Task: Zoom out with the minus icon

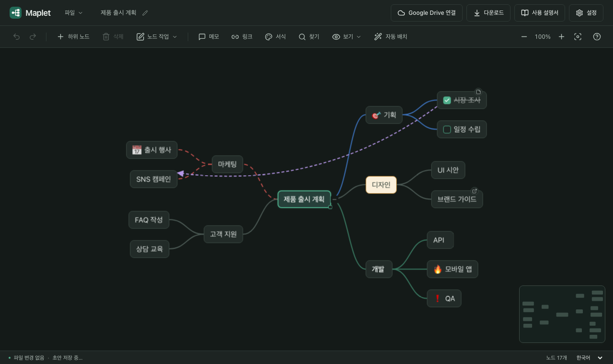Action: [x=524, y=37]
